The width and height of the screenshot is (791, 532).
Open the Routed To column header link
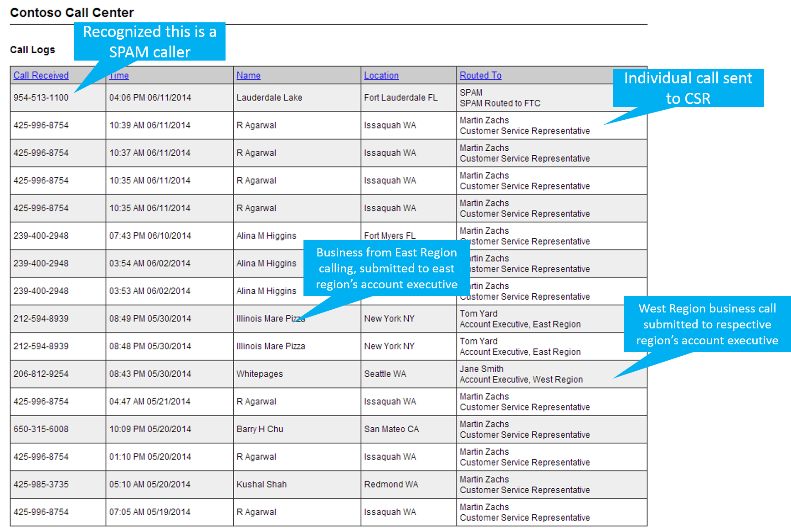tap(481, 76)
